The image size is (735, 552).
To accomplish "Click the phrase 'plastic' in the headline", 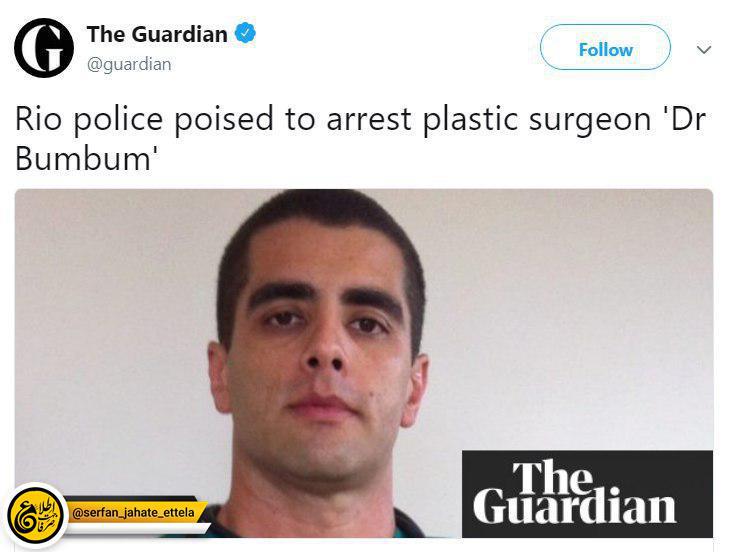I will [470, 119].
